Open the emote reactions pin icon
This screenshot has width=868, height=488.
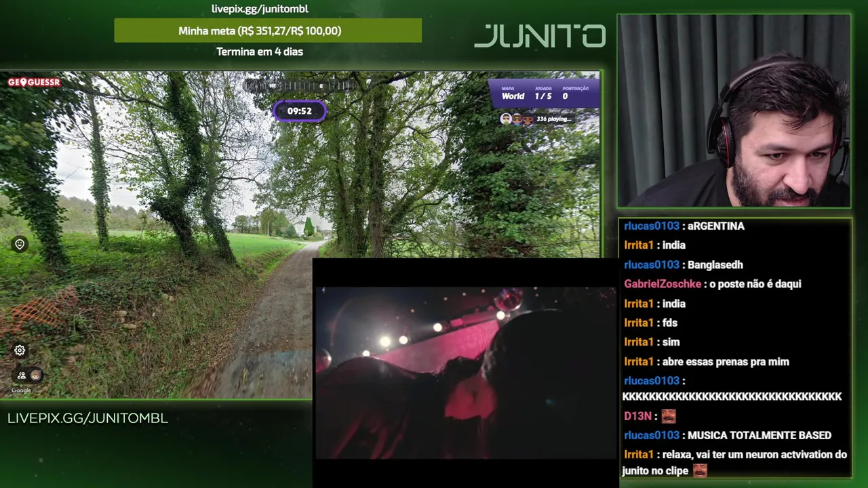(20, 244)
